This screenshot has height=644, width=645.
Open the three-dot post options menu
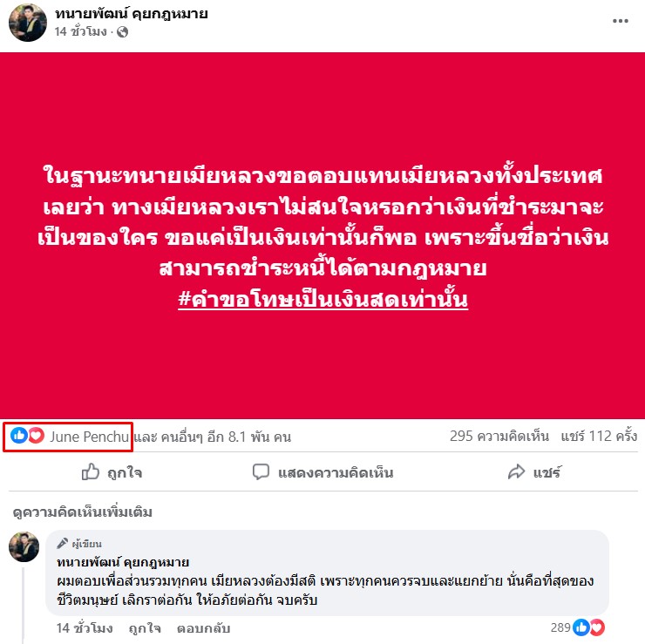coord(620,21)
